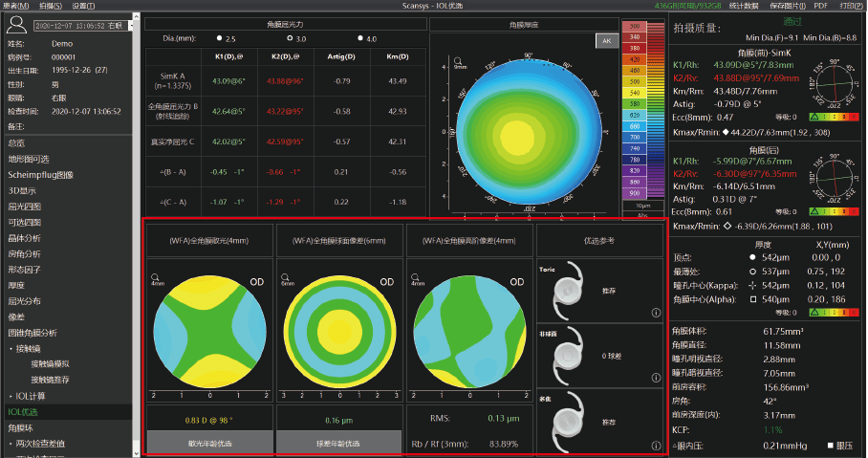Click the AK button on thickness map
Screen dimensions: 868x458
coord(607,40)
